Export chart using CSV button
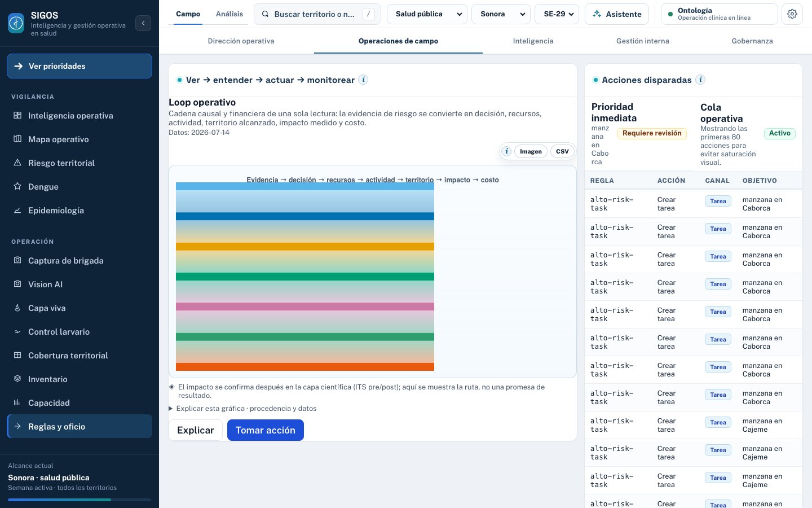Screen dimensions: 812x508 pos(562,151)
